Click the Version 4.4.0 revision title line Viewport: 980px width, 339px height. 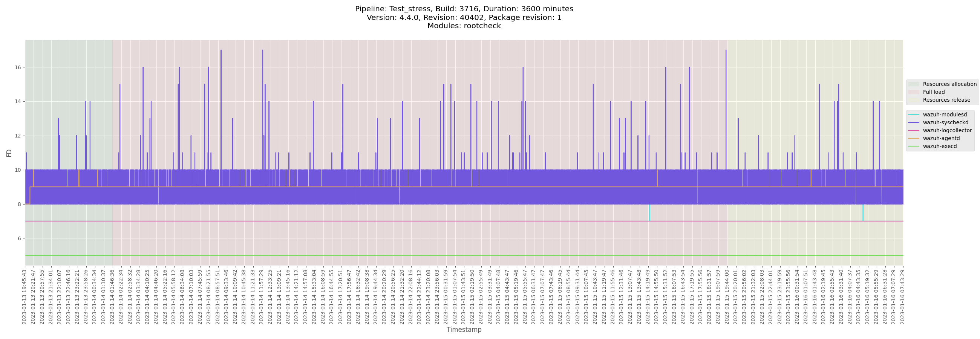click(464, 17)
